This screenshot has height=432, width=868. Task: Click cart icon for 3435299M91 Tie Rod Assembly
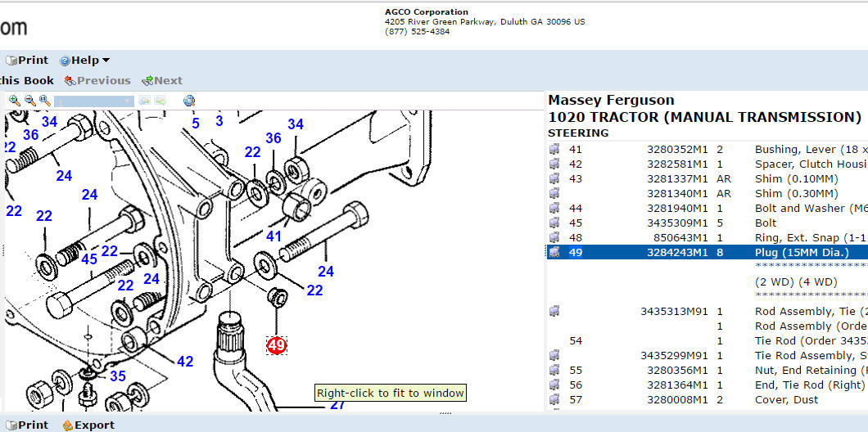(554, 355)
